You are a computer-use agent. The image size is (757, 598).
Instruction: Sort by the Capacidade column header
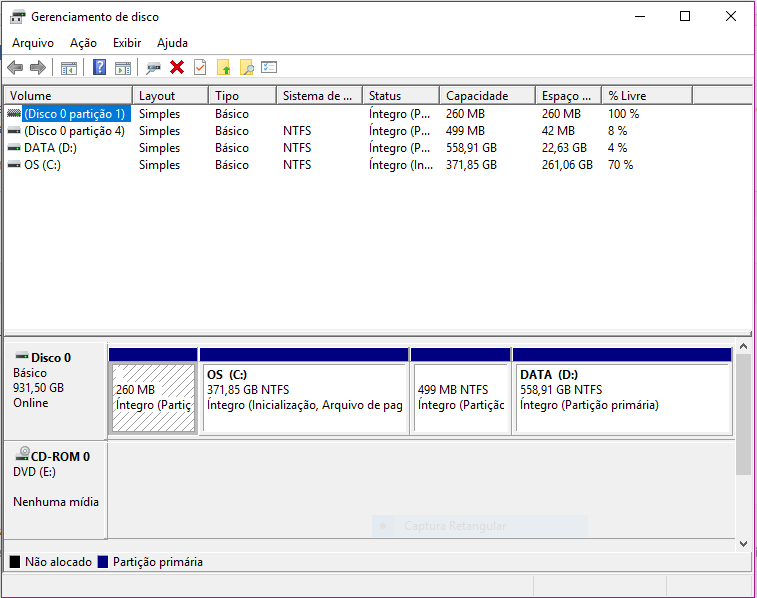pyautogui.click(x=488, y=96)
